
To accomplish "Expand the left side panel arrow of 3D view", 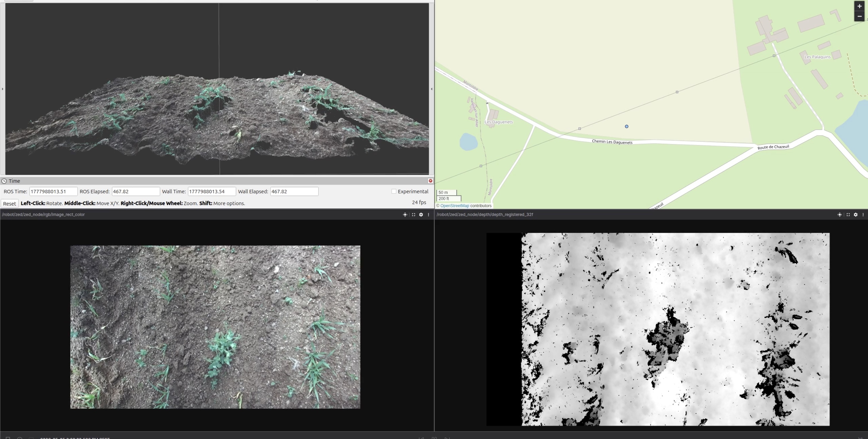I will 3,89.
